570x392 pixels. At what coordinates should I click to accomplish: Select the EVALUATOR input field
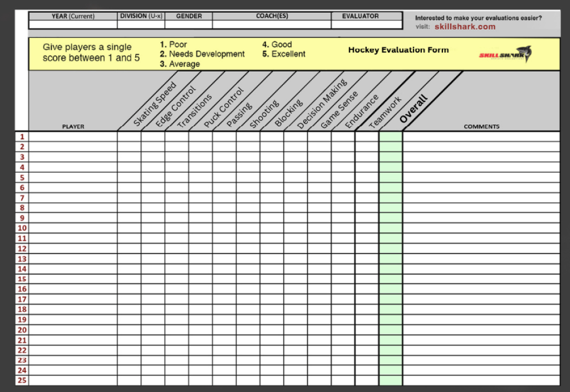coord(367,25)
